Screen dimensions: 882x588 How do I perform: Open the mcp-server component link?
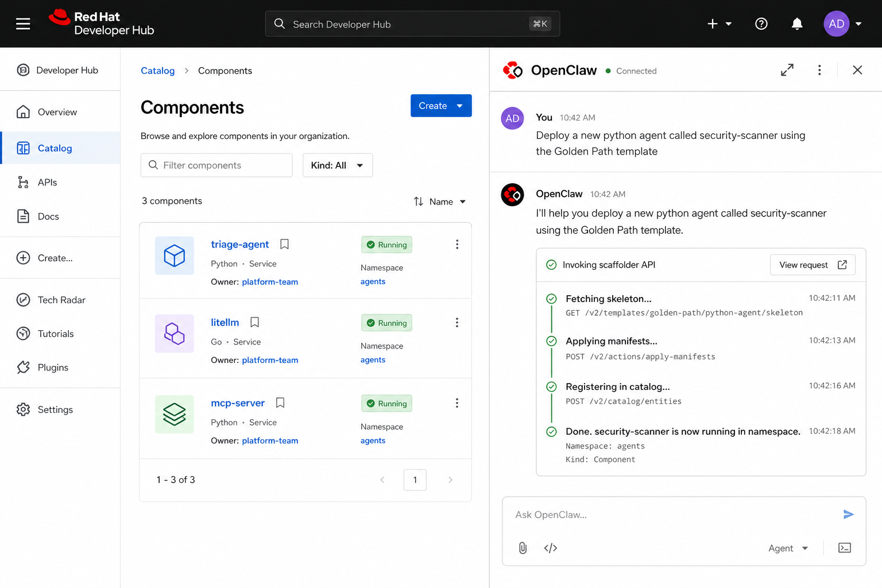[x=238, y=403]
